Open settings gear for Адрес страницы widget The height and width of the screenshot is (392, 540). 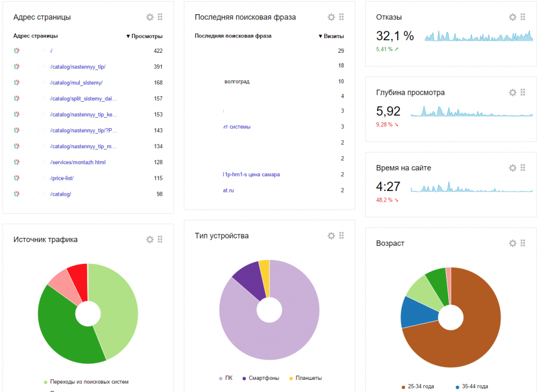coord(150,17)
